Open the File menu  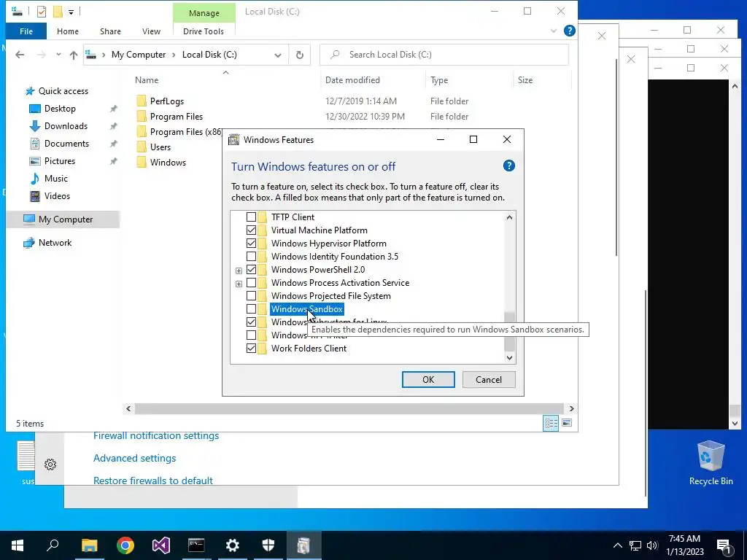tap(26, 31)
